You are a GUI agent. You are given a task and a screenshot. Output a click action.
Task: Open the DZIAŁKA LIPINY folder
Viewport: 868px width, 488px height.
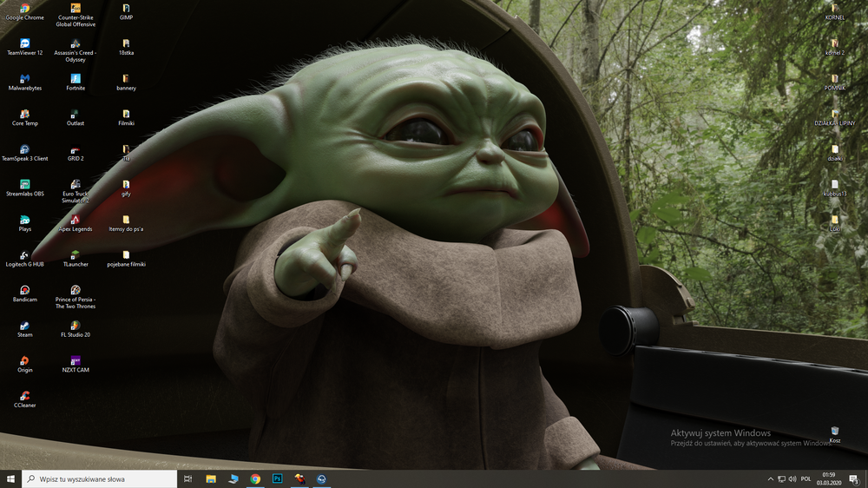(x=835, y=118)
